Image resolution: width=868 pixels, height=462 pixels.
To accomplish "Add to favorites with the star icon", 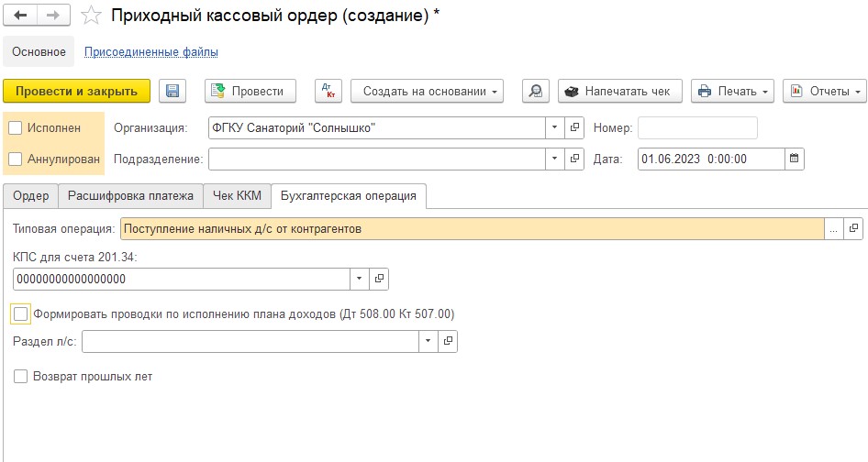I will point(91,16).
